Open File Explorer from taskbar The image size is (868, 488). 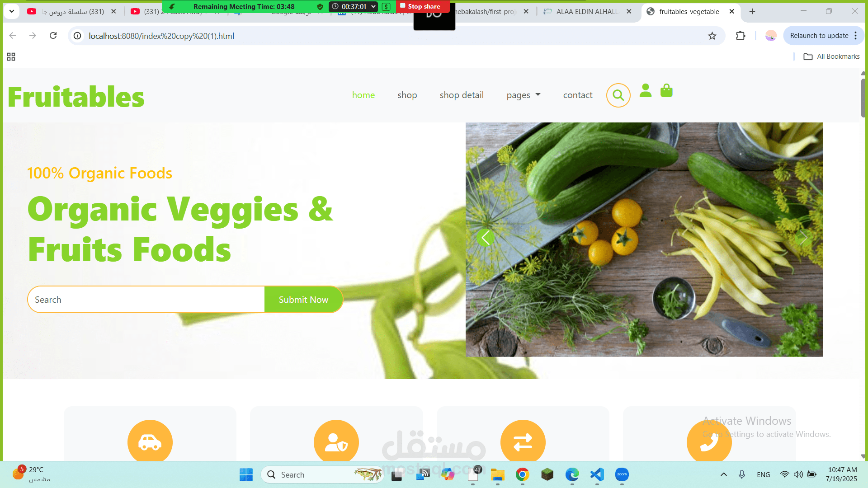click(497, 474)
